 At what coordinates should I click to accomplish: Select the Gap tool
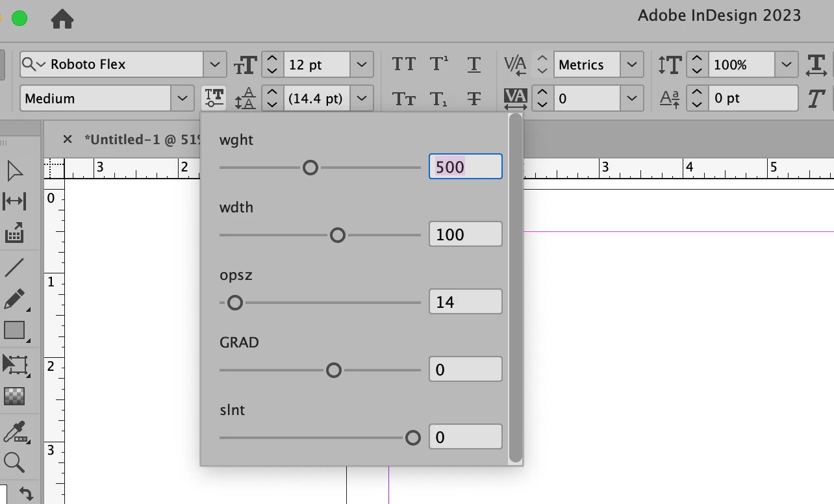pos(14,201)
